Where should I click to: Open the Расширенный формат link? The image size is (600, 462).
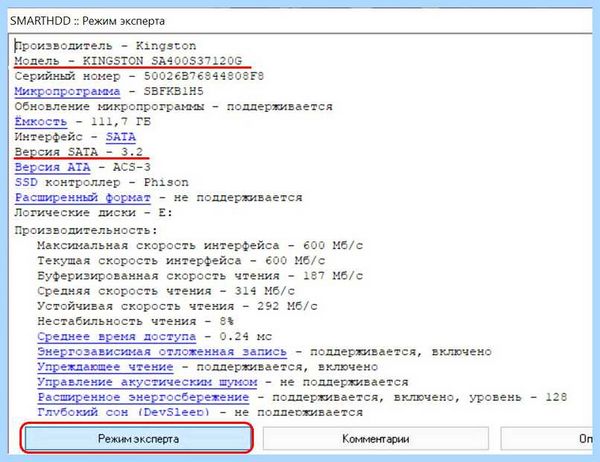click(x=83, y=198)
